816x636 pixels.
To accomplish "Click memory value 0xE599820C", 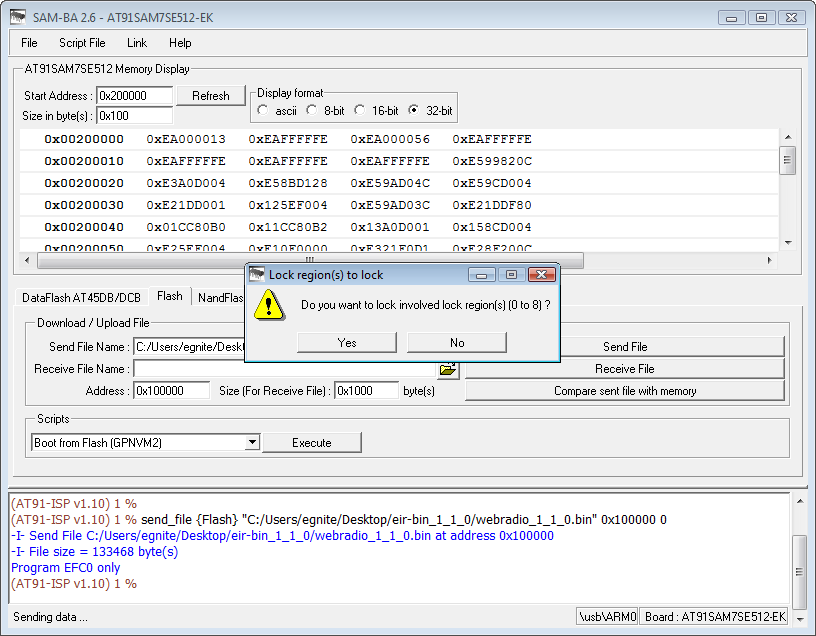I will [492, 161].
